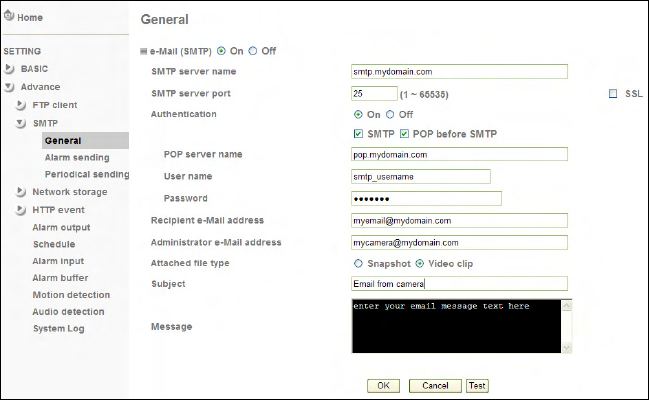
Task: Click the Cancel button
Action: 435,386
